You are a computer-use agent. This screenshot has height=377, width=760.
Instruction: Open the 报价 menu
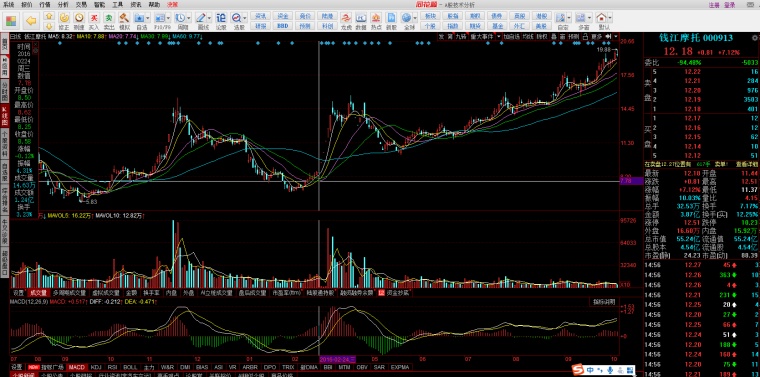click(x=27, y=4)
